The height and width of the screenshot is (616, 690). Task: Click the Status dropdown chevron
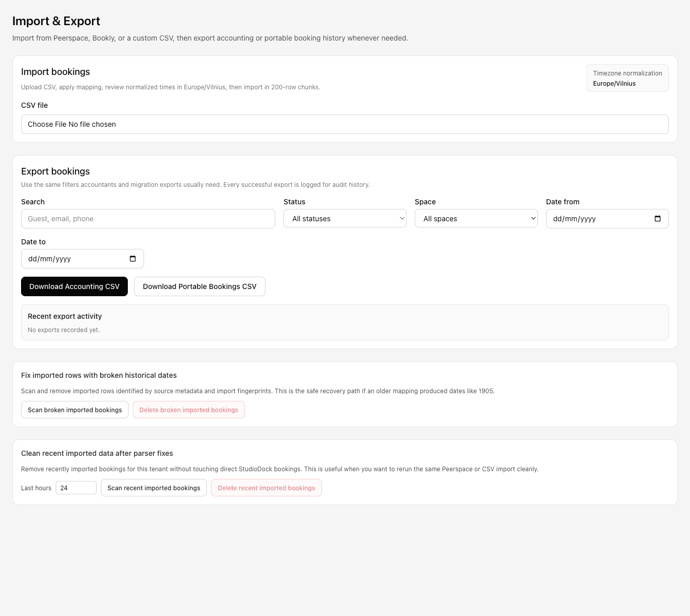tap(402, 218)
